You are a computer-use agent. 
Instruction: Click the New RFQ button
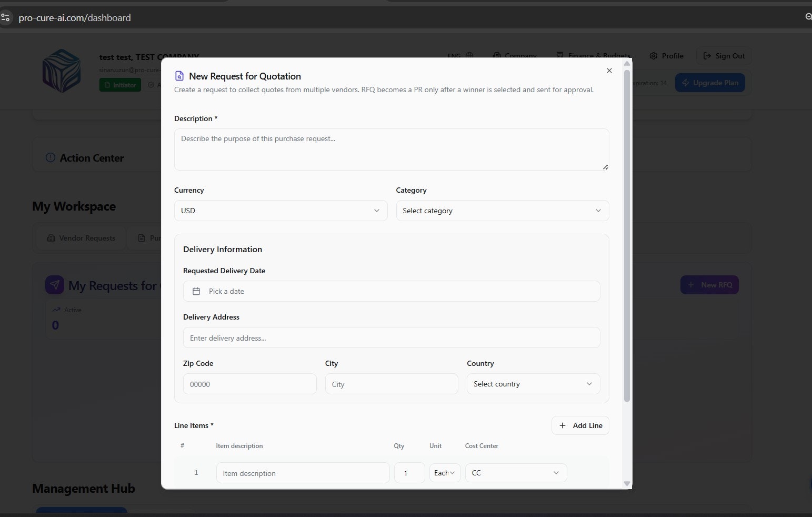pyautogui.click(x=709, y=285)
